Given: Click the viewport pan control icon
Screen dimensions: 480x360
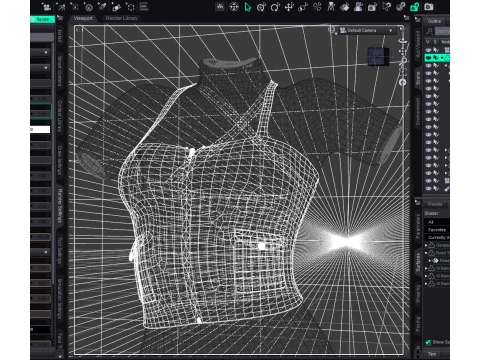Looking at the screenshot, I should pos(403,51).
